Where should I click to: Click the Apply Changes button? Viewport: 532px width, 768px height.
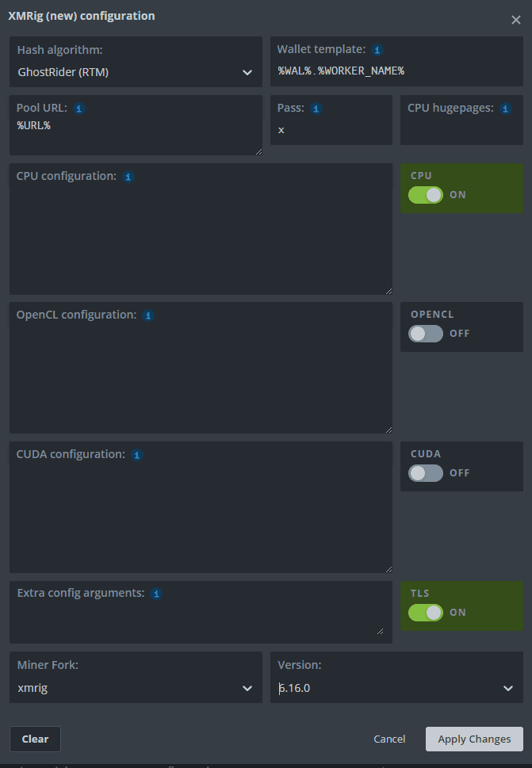[x=474, y=739]
